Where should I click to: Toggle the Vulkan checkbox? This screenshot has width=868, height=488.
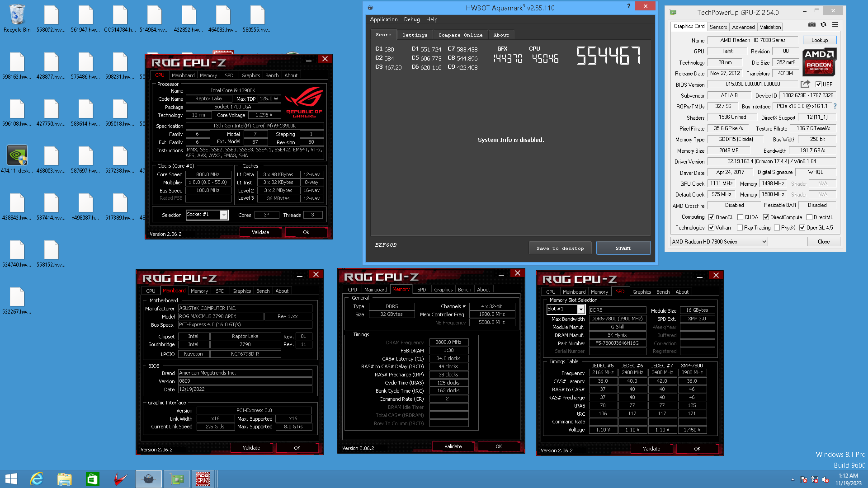coord(711,228)
